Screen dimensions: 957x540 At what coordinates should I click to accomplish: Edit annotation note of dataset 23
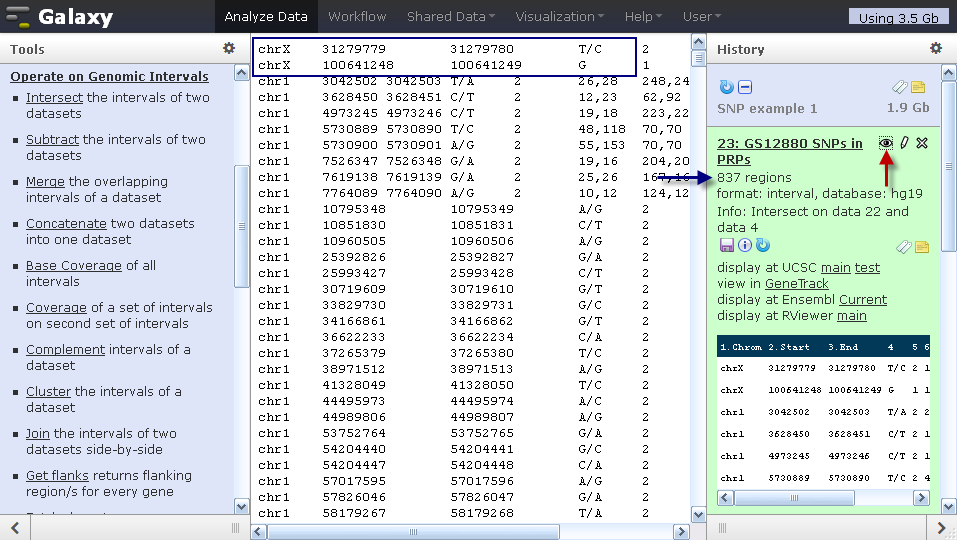click(922, 247)
